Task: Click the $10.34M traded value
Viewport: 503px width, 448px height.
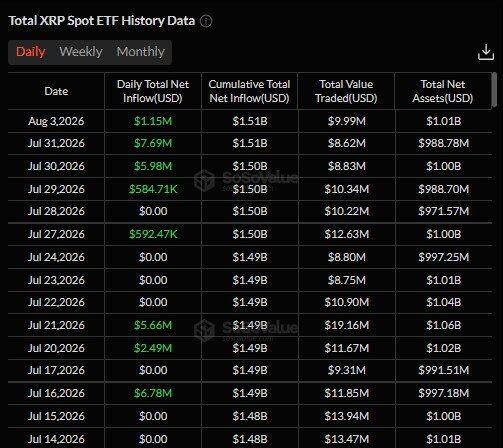Action: 347,189
